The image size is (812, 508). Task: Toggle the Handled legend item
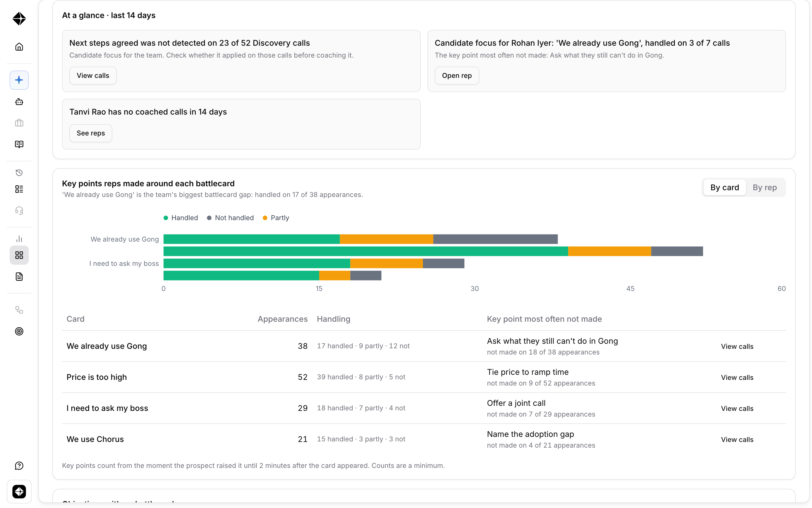180,218
